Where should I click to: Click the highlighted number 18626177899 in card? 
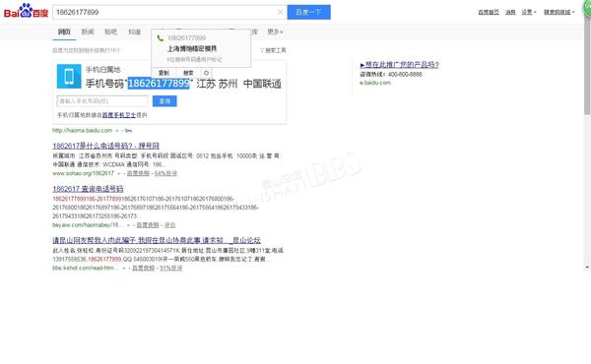click(159, 84)
